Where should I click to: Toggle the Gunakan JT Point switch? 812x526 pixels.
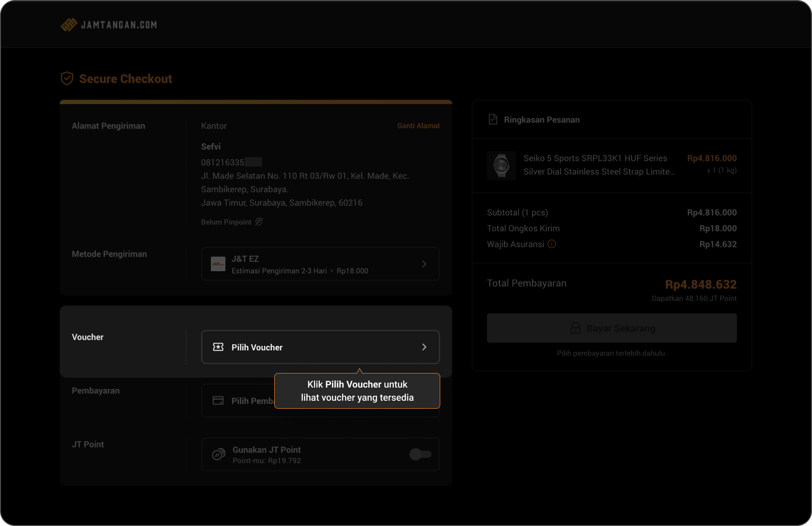pos(421,454)
